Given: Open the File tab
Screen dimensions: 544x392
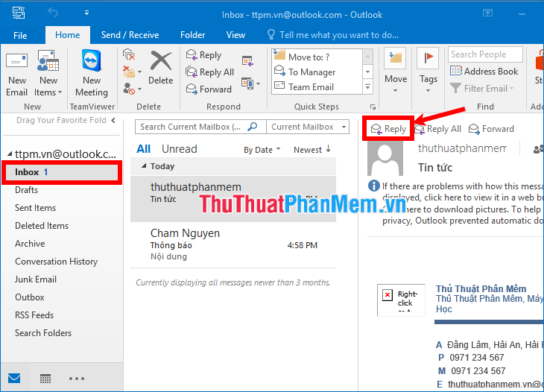Looking at the screenshot, I should click(x=20, y=35).
